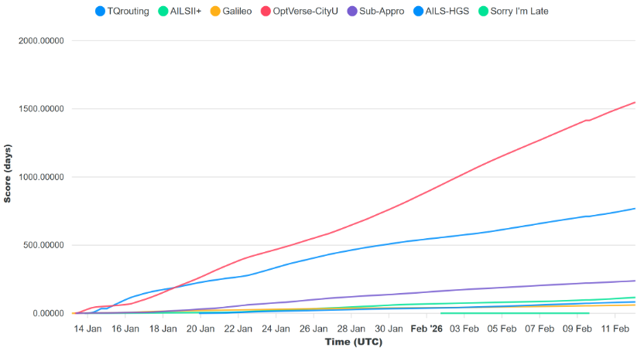Click the Time (UTC) axis title
644x351 pixels.
(353, 341)
